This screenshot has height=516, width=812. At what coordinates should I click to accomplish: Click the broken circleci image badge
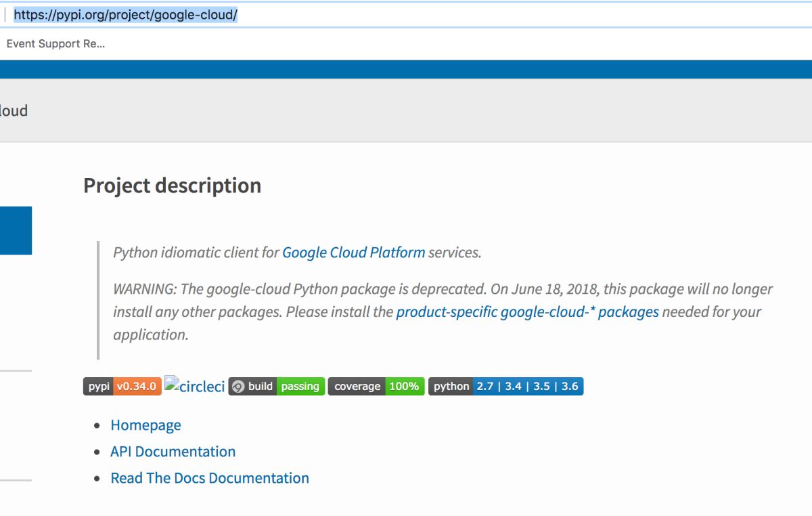point(195,386)
